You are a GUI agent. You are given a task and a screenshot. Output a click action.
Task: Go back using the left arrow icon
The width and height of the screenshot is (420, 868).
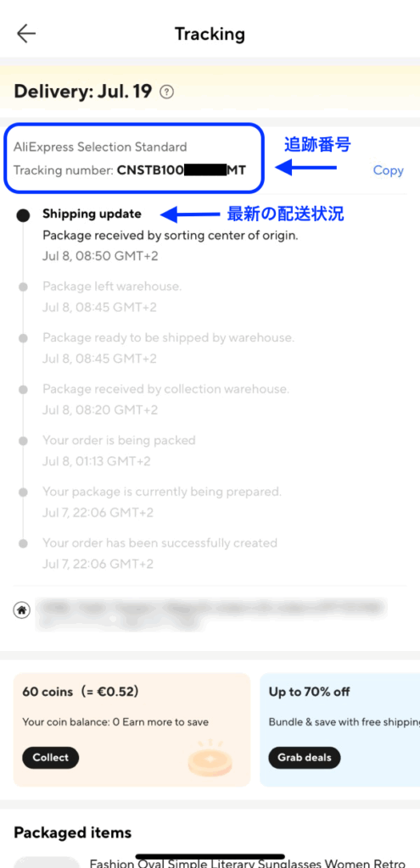point(26,34)
